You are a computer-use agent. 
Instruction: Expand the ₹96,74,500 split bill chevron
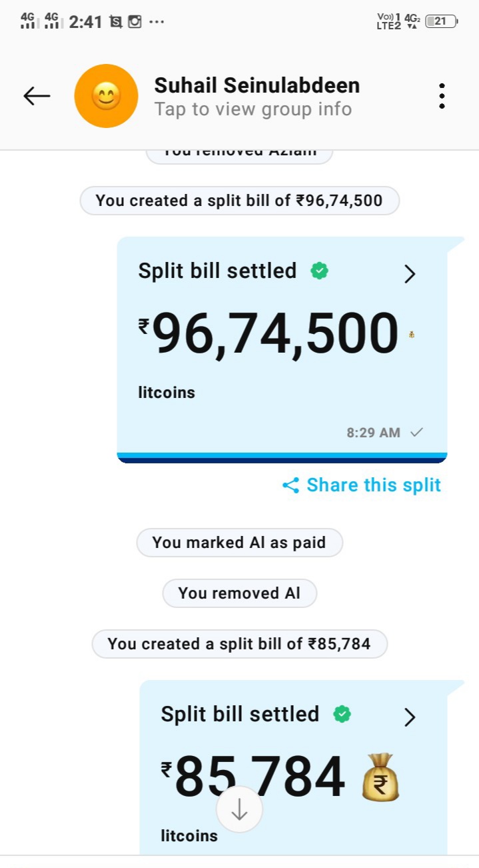coord(410,273)
